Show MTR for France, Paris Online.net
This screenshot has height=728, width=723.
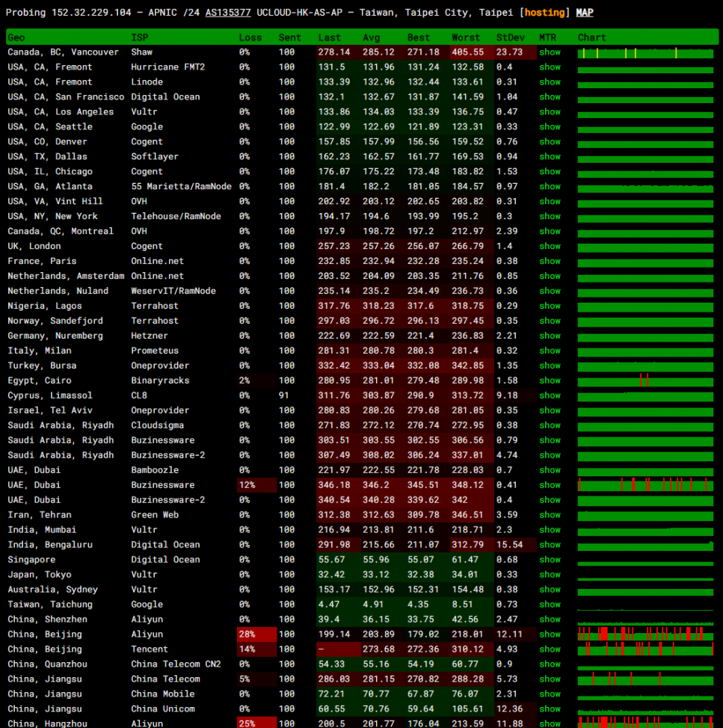[550, 261]
